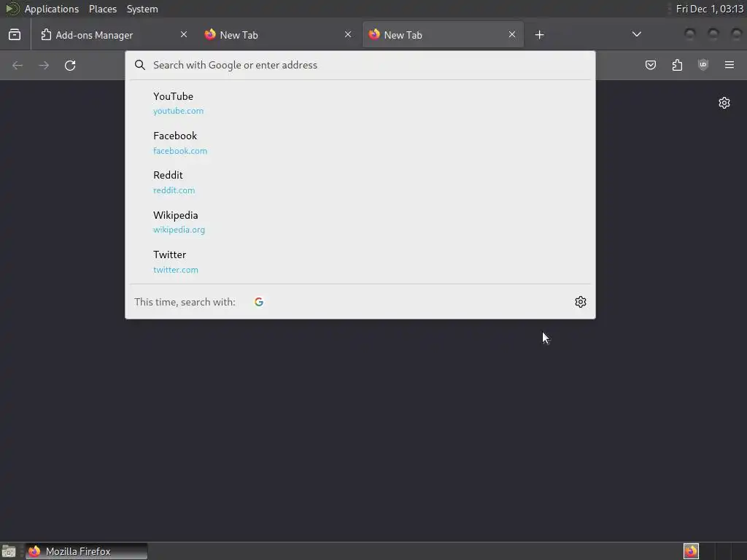Click the Mozilla Firefox taskbar button
This screenshot has height=560, width=747.
(x=86, y=551)
